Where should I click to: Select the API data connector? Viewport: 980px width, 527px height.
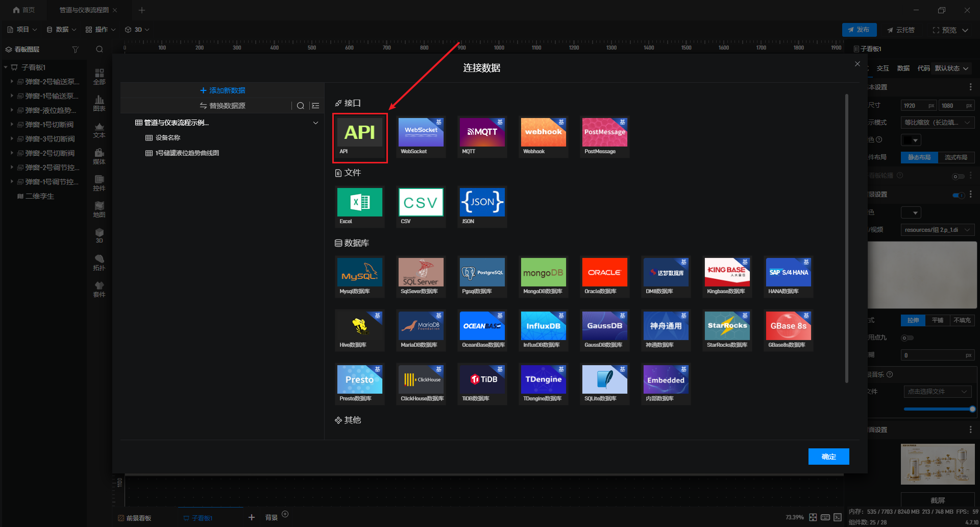tap(360, 137)
